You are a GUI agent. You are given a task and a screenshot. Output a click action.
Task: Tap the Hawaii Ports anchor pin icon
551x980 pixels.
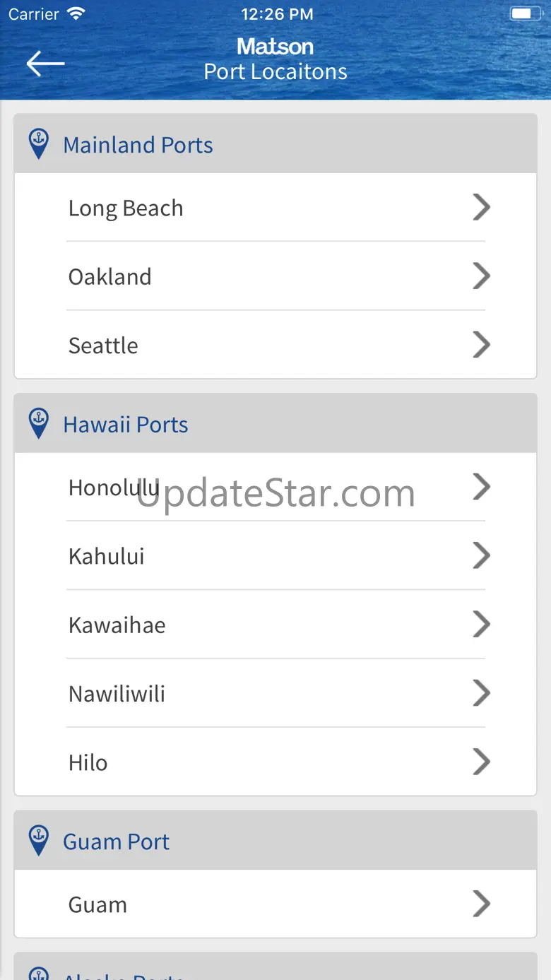[38, 424]
